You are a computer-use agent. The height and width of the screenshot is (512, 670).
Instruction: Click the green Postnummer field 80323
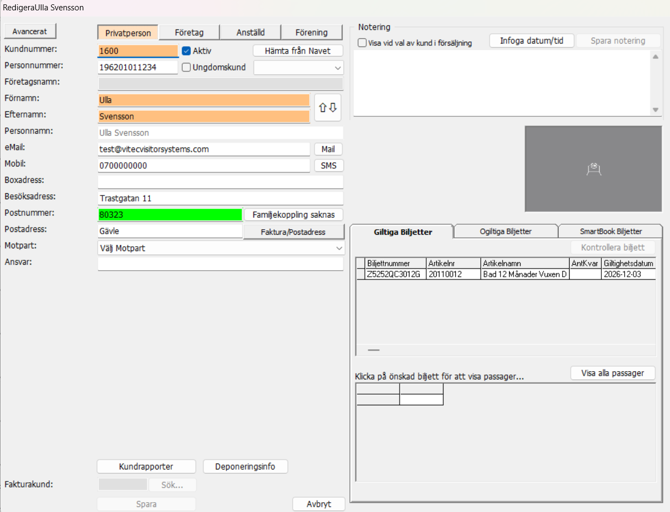(x=170, y=215)
